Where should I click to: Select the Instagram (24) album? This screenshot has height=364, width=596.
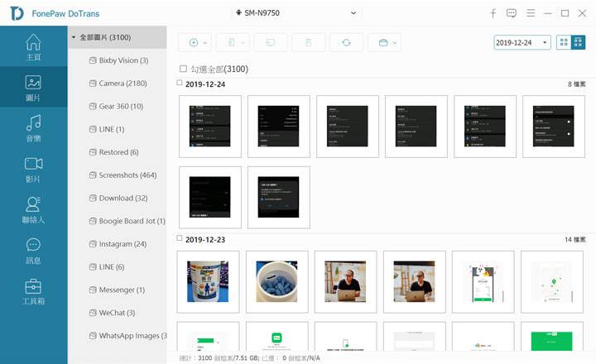tap(118, 244)
